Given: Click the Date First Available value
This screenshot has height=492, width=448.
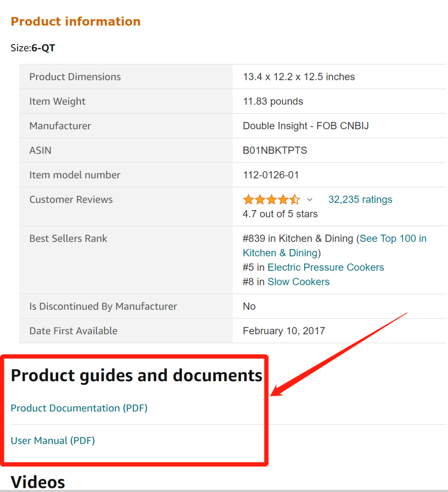Looking at the screenshot, I should 284,331.
